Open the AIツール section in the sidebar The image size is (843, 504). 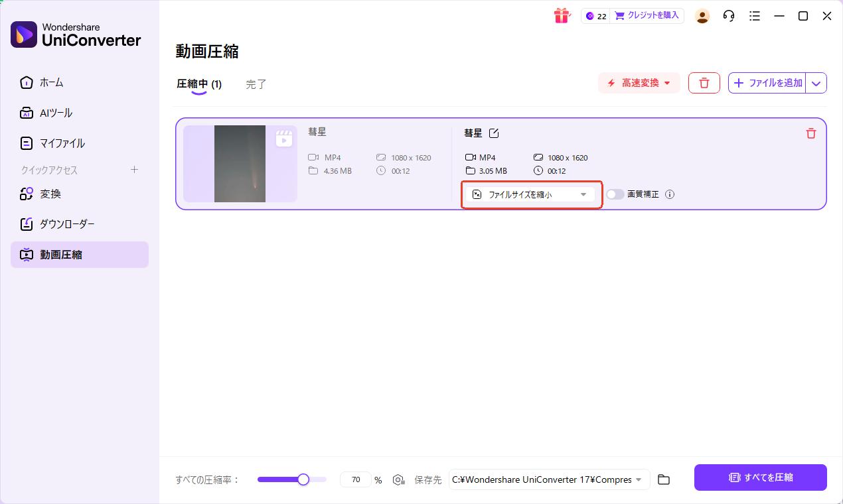56,113
